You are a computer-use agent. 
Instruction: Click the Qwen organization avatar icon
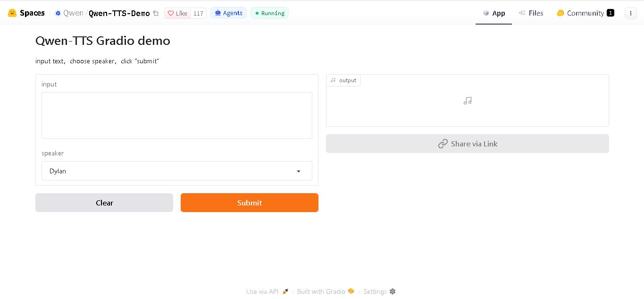[58, 13]
